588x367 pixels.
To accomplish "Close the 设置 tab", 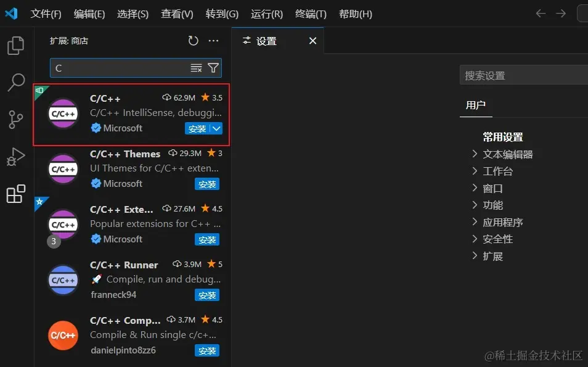I will pyautogui.click(x=312, y=41).
